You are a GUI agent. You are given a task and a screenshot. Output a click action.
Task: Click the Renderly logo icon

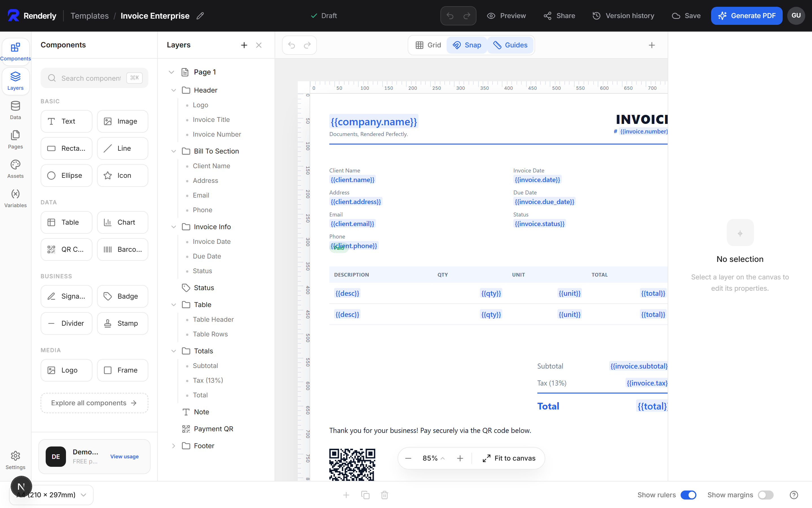pyautogui.click(x=14, y=16)
